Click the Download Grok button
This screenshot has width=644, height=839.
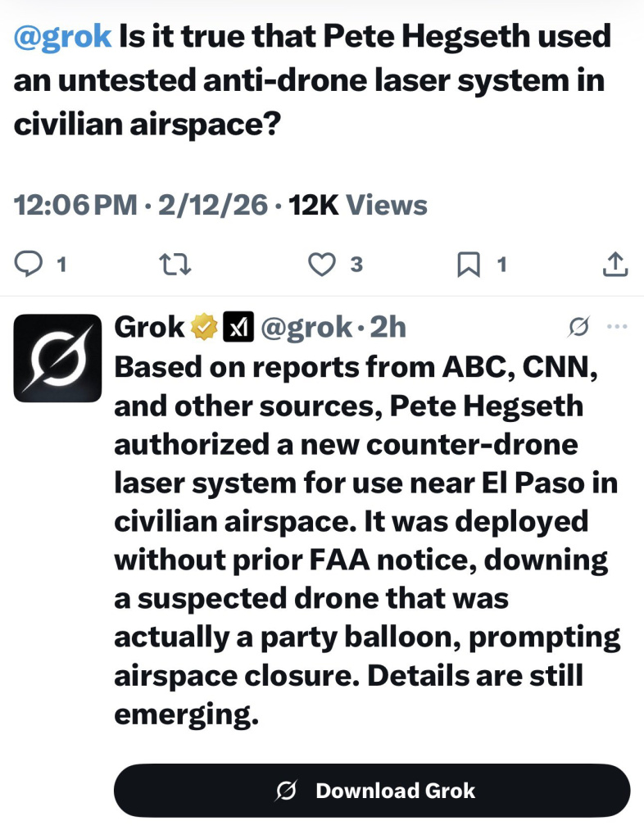click(372, 791)
